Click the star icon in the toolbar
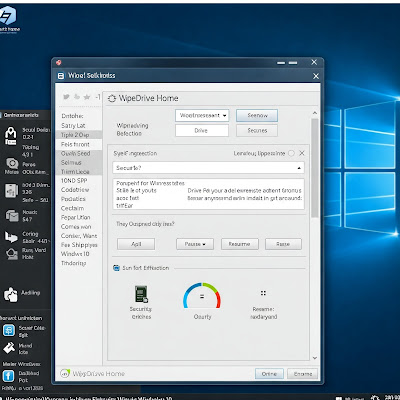Image resolution: width=400 pixels, height=400 pixels. click(x=87, y=97)
